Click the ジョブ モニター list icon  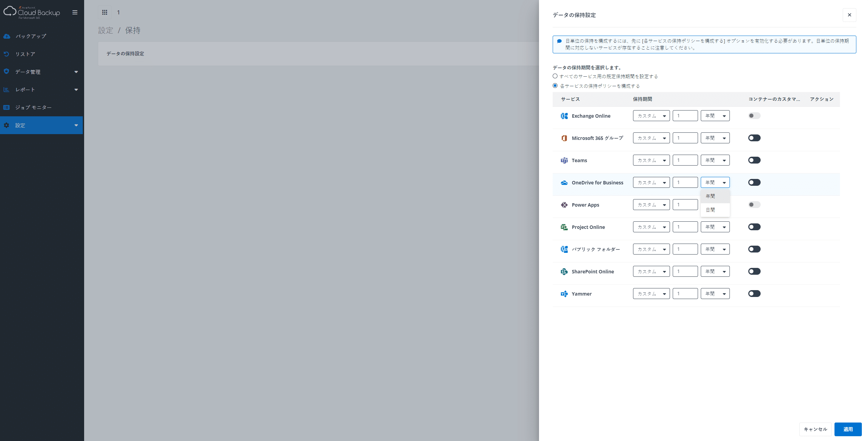pyautogui.click(x=6, y=107)
